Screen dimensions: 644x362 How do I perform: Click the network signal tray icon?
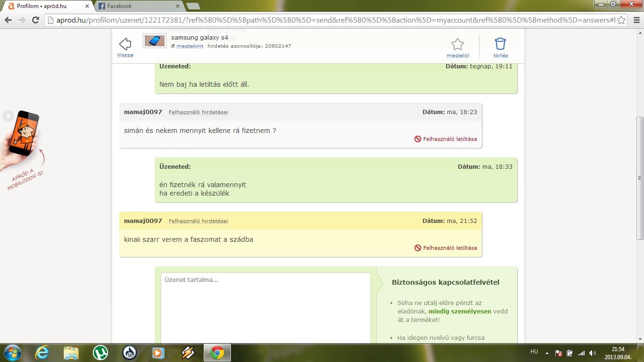point(581,353)
